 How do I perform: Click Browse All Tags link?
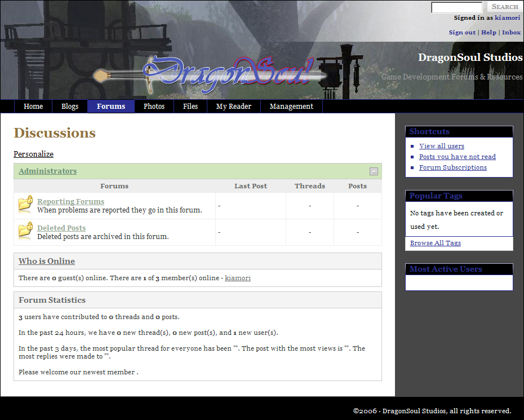[435, 243]
